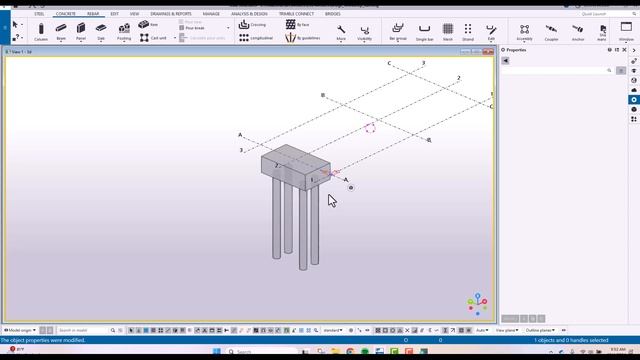The height and width of the screenshot is (360, 640).
Task: Select the rebar Mesh tool
Action: pos(448,32)
